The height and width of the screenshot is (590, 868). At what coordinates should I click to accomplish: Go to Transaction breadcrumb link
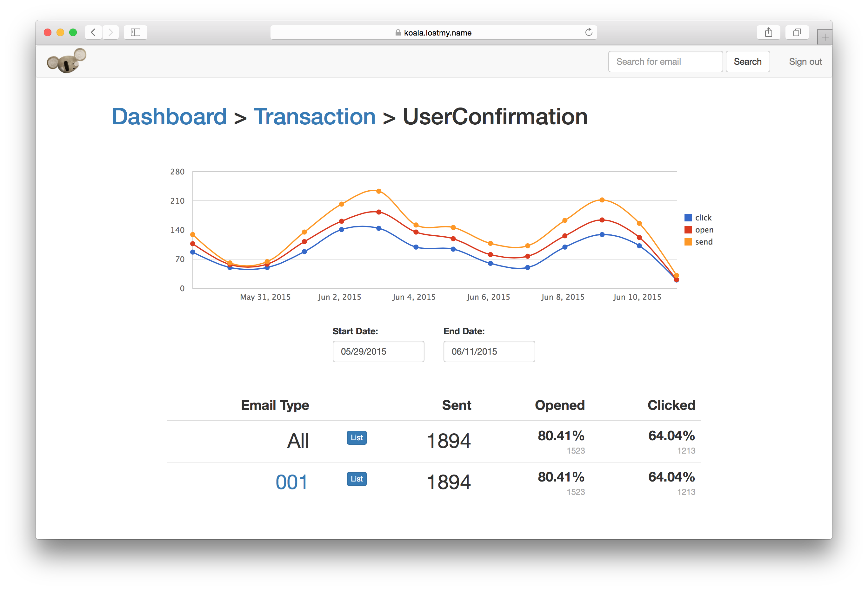point(315,116)
